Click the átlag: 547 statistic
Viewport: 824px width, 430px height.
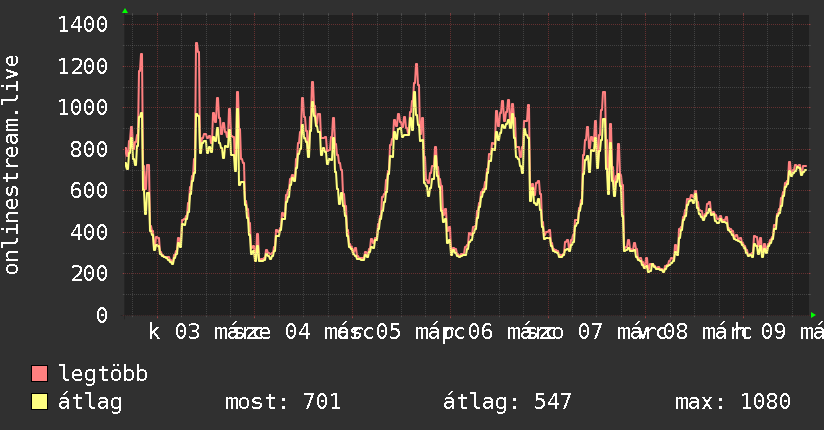(x=507, y=402)
